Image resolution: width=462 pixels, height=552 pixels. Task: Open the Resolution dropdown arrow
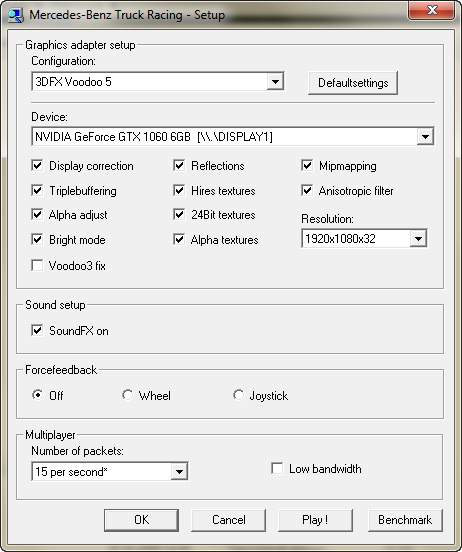[x=418, y=239]
